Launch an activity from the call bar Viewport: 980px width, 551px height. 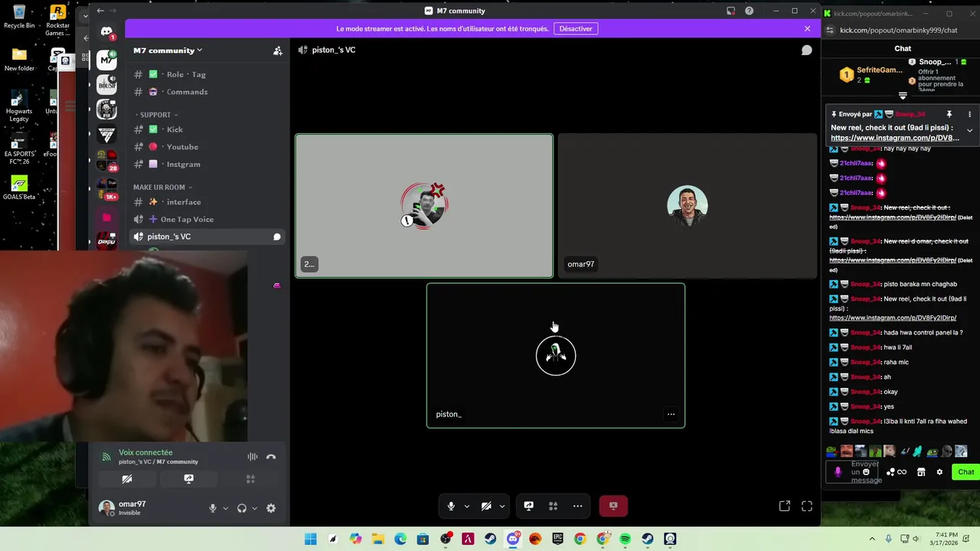point(553,506)
